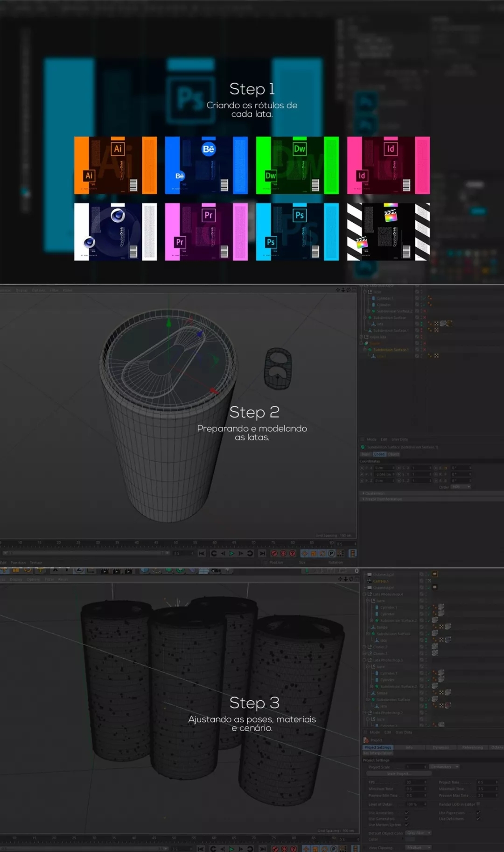Viewport: 504px width, 852px height.
Task: Disable top OctaneLight using its green checkmark
Action: click(428, 575)
